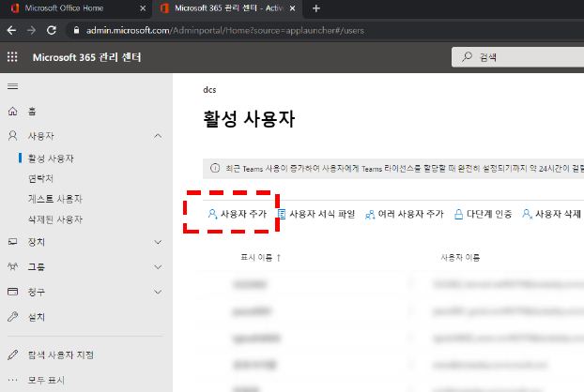
Task: Open 활성 사용자 in sidebar
Action: 51,158
